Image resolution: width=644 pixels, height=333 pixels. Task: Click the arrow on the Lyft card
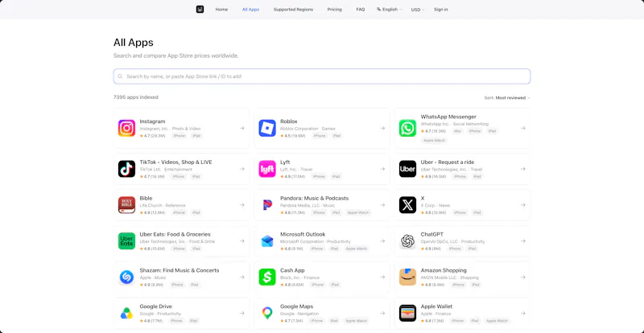tap(382, 169)
